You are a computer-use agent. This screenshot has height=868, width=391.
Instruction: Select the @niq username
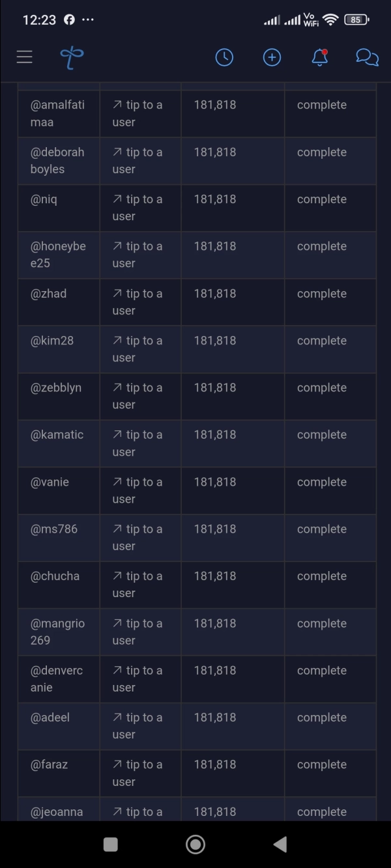(44, 199)
